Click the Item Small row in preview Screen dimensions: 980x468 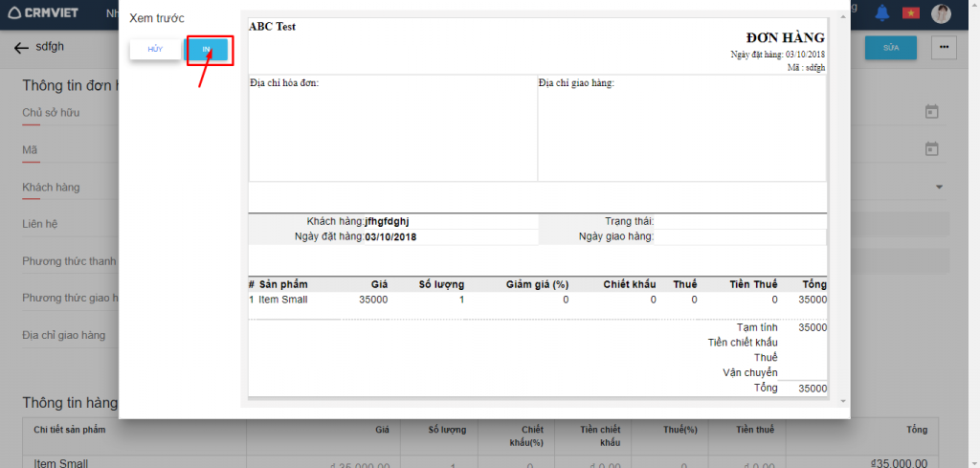(284, 300)
